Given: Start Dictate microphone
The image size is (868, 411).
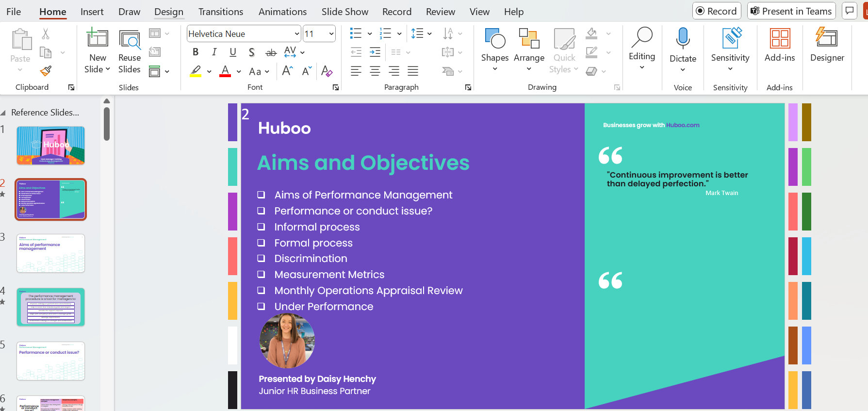Looking at the screenshot, I should pyautogui.click(x=683, y=39).
